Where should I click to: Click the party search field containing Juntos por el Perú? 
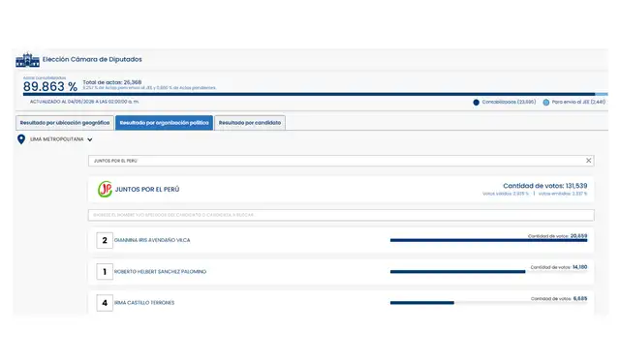point(341,161)
